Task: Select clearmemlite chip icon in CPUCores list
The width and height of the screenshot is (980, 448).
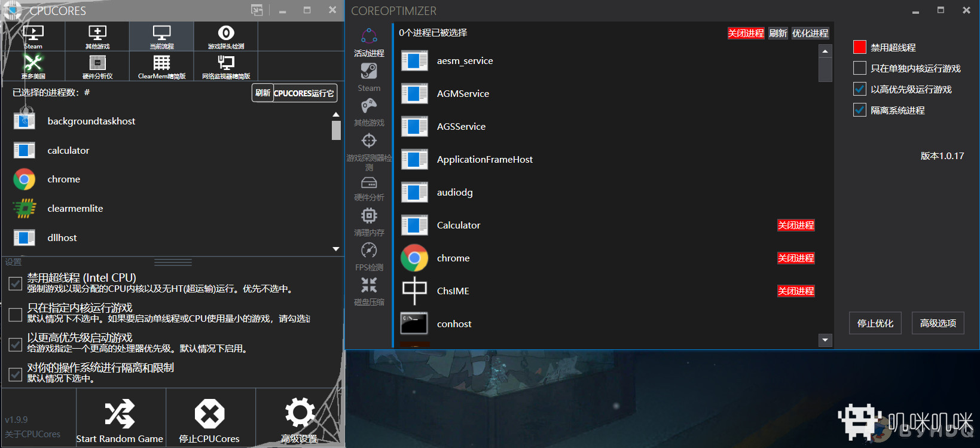Action: (25, 208)
